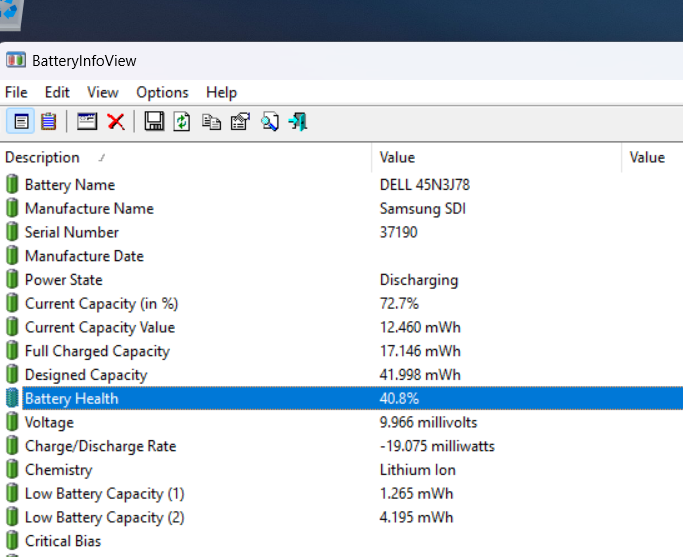This screenshot has width=683, height=557.
Task: Click the battery icon beside Designed Capacity
Action: click(x=12, y=374)
